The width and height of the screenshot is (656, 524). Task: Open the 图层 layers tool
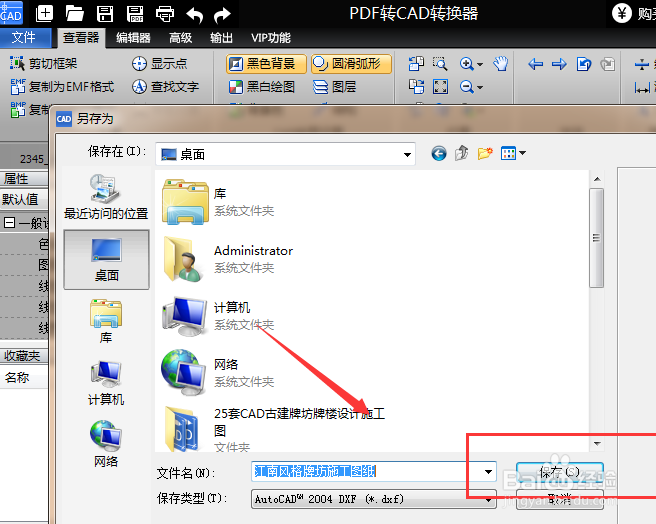335,87
